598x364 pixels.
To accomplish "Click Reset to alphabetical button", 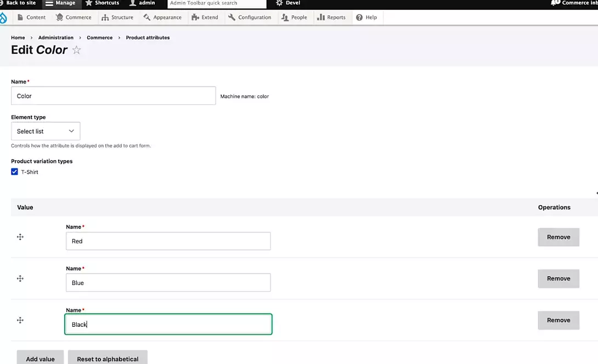I will point(108,359).
